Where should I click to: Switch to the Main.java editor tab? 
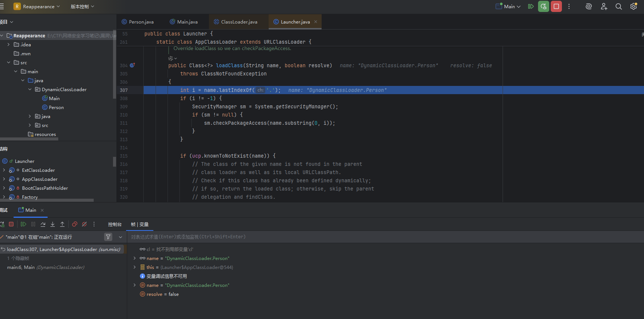184,22
